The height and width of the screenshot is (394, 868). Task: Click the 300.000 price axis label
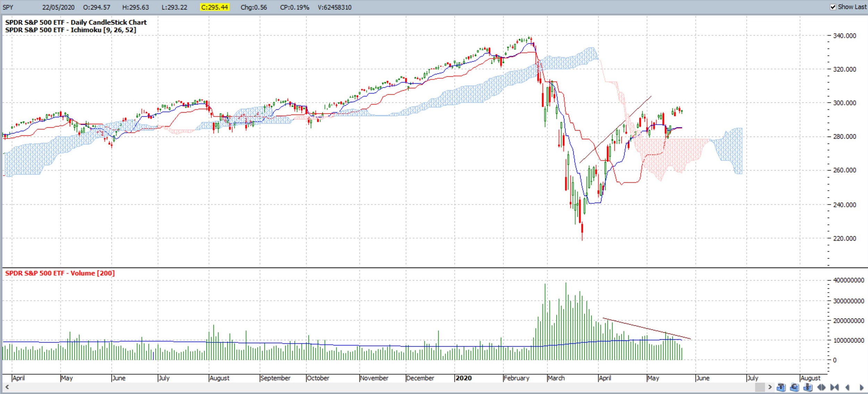coord(844,103)
